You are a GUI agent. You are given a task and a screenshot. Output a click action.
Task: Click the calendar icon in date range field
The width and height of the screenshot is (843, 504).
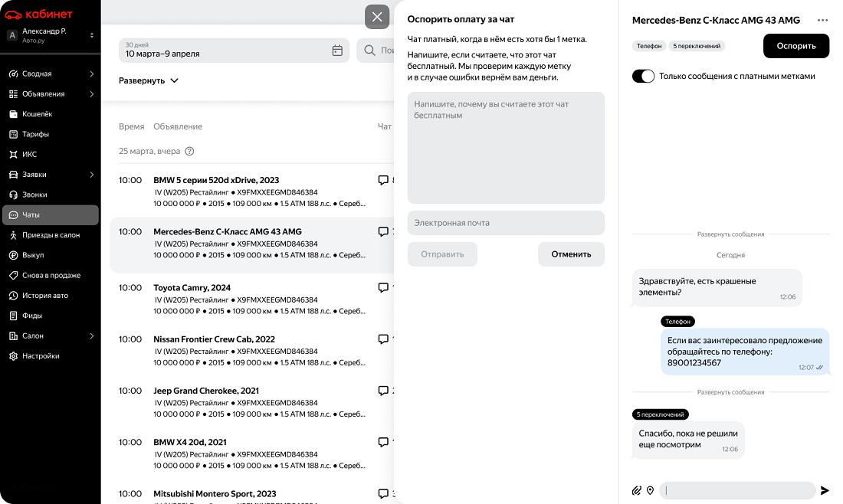pyautogui.click(x=337, y=51)
